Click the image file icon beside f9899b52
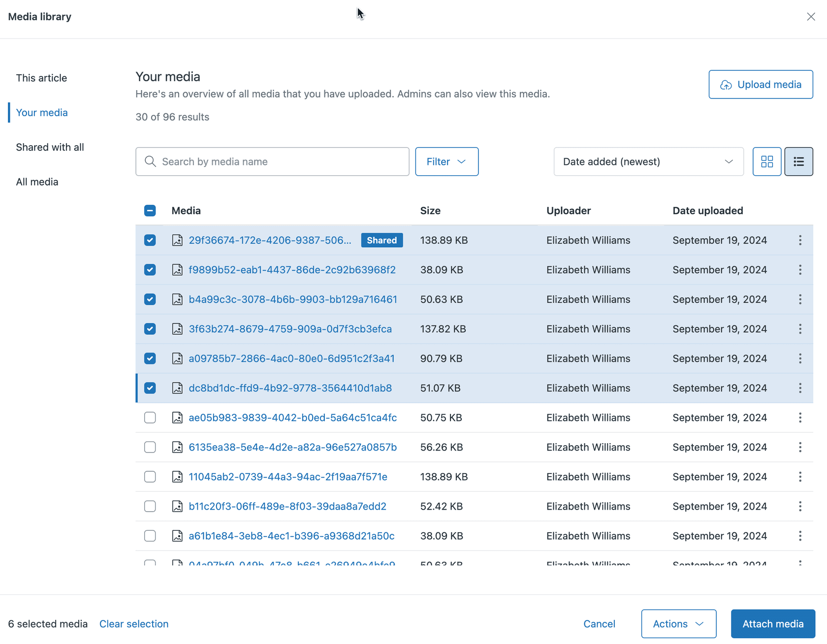Viewport: 827px width, 644px height. pyautogui.click(x=177, y=270)
